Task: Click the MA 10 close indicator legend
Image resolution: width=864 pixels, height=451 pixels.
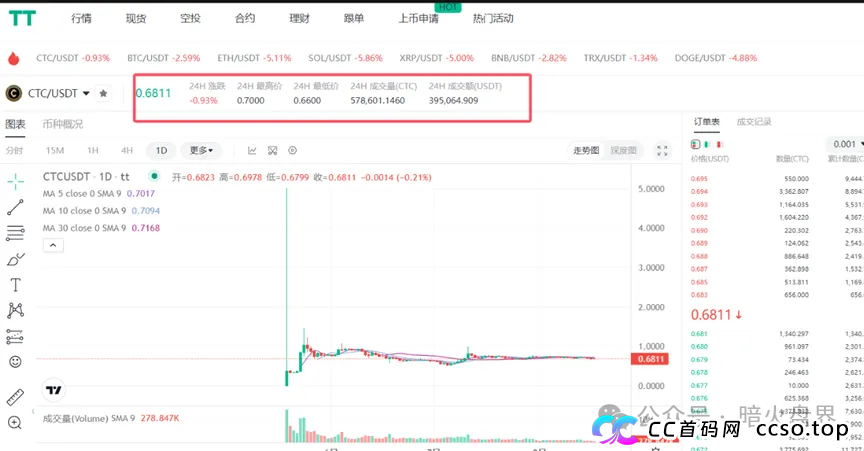Action: coord(101,211)
